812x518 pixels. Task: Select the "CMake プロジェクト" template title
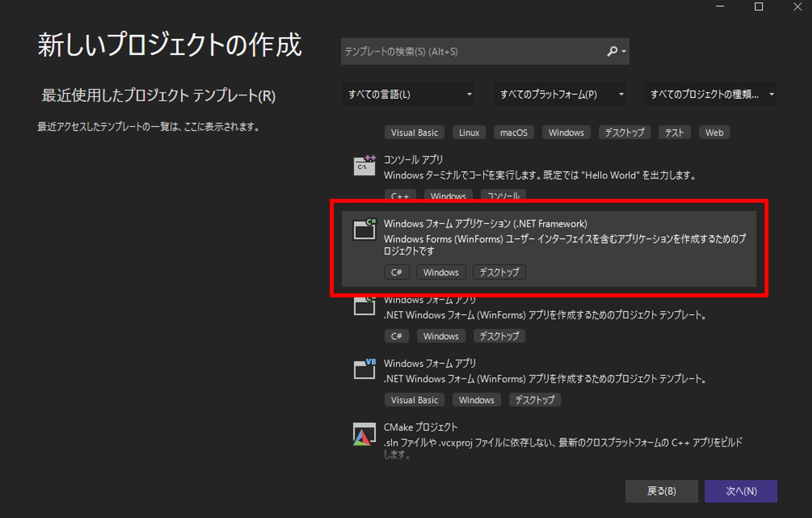[x=421, y=427]
